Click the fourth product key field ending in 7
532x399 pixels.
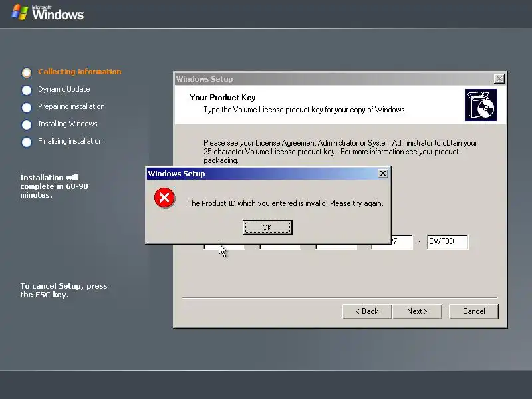[402, 242]
